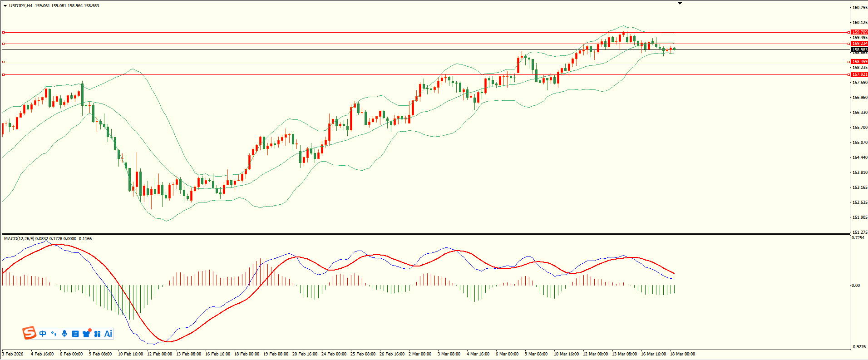Click the USDJPY,H4 chart title text
This screenshot has width=868, height=360.
tap(20, 6)
